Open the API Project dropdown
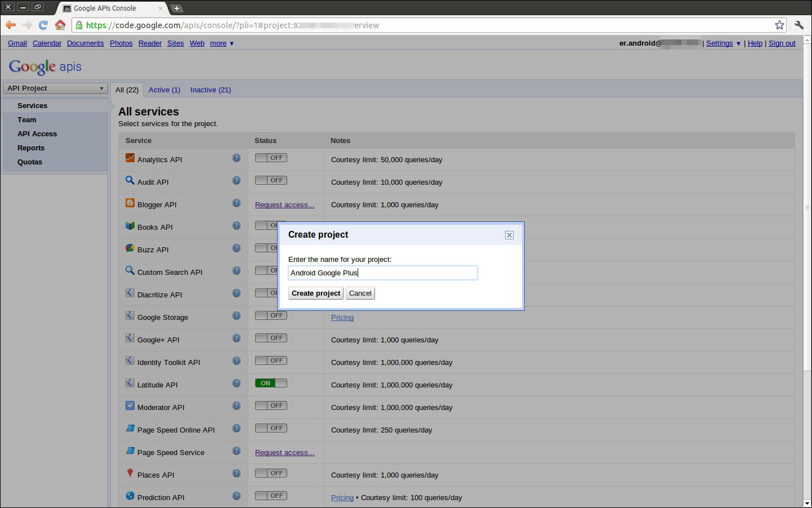The image size is (812, 508). (55, 88)
